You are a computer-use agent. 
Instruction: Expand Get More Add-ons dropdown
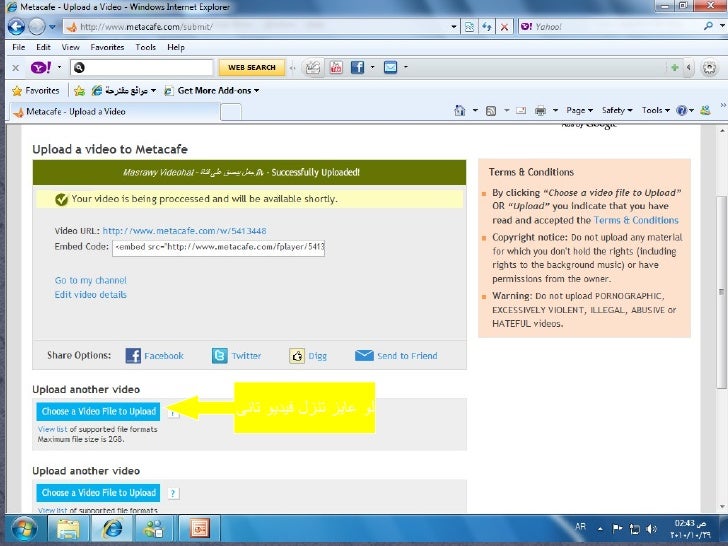coord(257,91)
